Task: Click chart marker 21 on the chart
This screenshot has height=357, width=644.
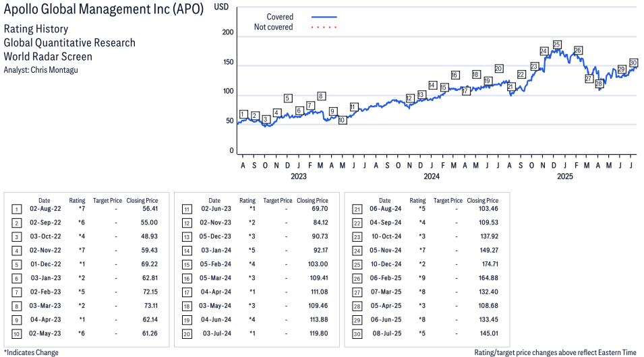Action: point(510,87)
